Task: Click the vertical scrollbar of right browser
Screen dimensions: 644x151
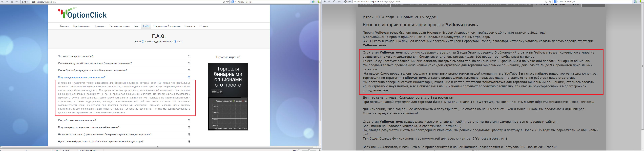Action: tap(642, 66)
